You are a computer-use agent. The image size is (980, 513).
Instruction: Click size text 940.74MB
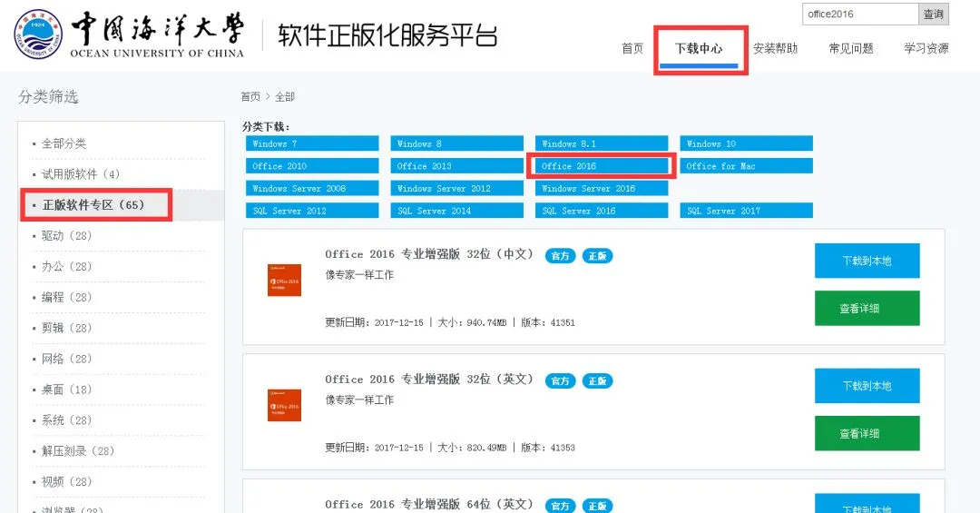pyautogui.click(x=486, y=323)
